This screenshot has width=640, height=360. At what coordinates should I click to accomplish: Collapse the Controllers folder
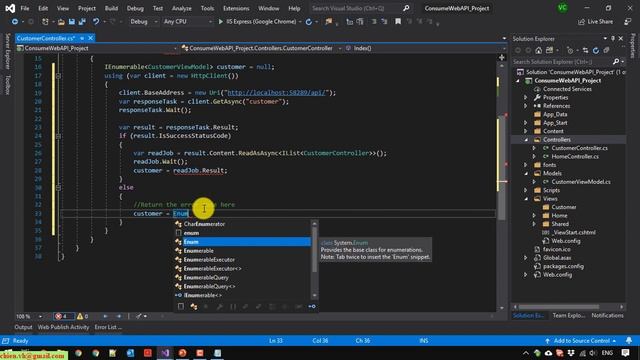pyautogui.click(x=526, y=140)
